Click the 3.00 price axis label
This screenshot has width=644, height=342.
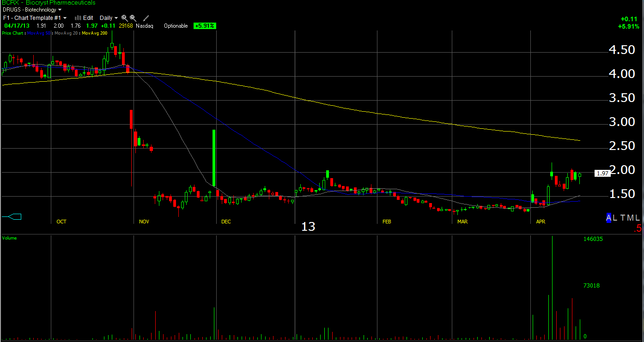[621, 122]
